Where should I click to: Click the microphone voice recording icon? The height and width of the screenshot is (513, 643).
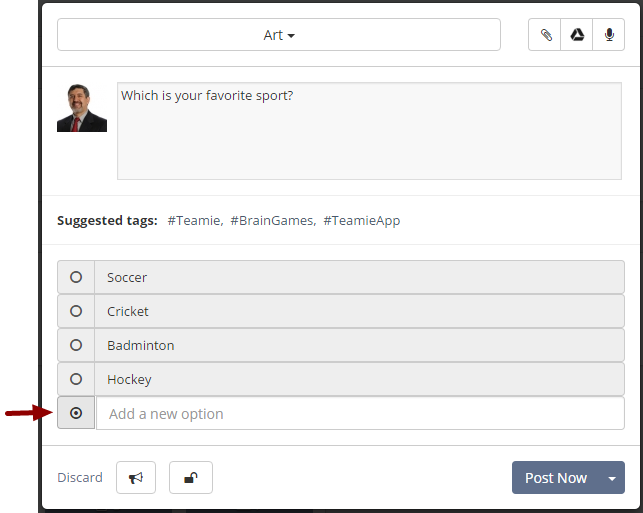pyautogui.click(x=609, y=35)
